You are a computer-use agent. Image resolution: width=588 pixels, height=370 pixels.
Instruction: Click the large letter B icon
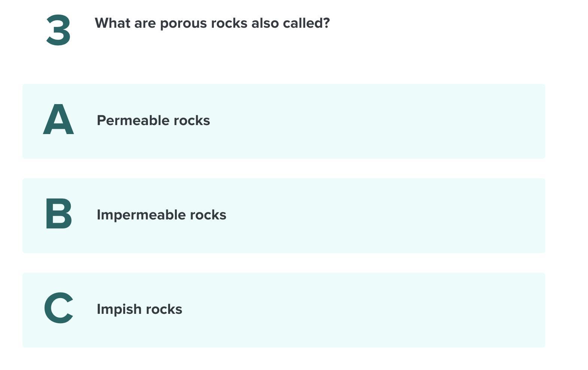coord(58,214)
